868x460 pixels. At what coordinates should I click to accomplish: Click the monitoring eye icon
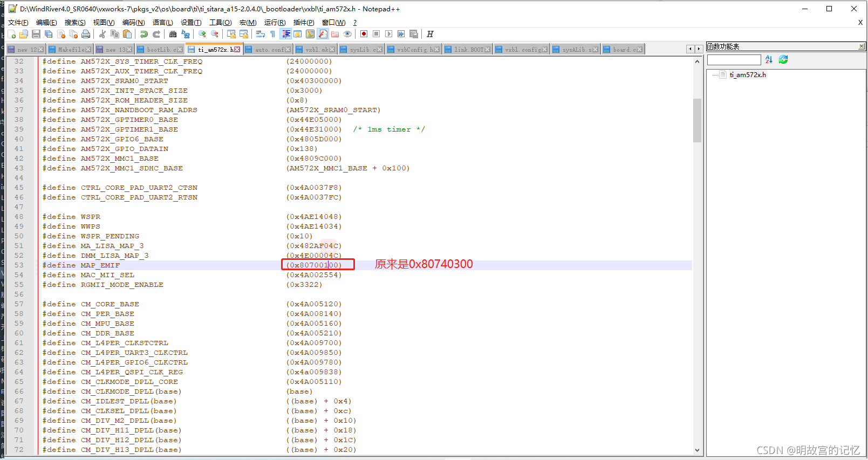[347, 34]
